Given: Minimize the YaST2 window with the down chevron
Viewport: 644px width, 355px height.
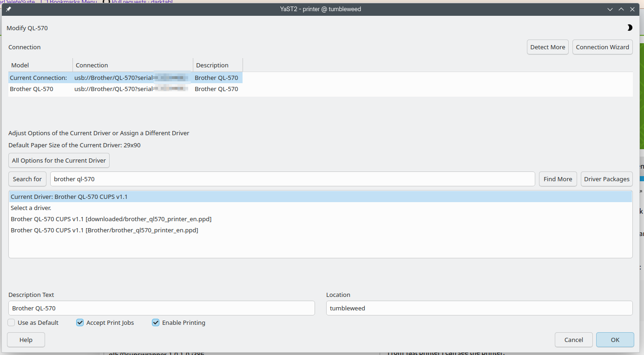Looking at the screenshot, I should [x=610, y=9].
